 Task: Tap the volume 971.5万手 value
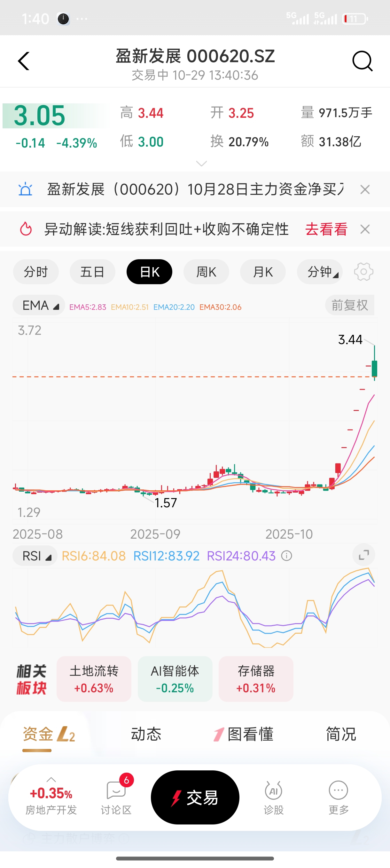[x=346, y=113]
